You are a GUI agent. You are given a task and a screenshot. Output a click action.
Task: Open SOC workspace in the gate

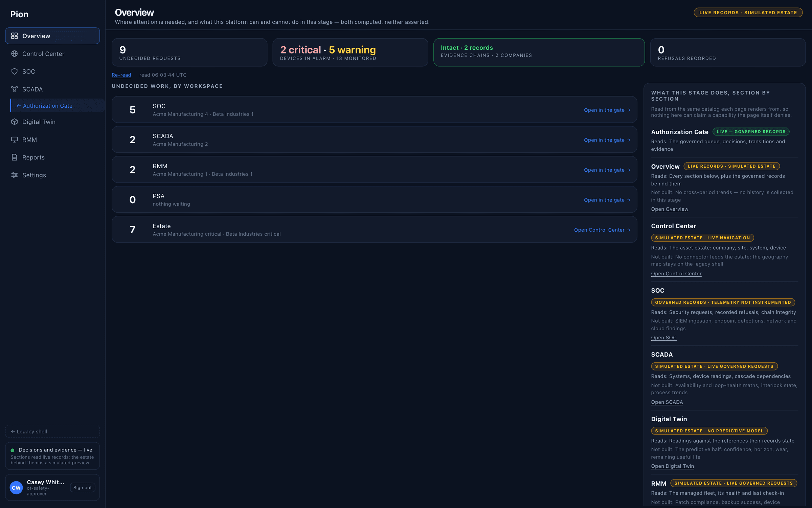(x=607, y=110)
